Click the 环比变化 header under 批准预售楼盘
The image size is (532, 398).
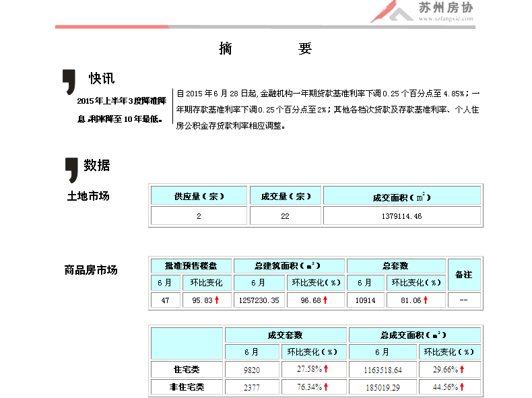(x=207, y=283)
